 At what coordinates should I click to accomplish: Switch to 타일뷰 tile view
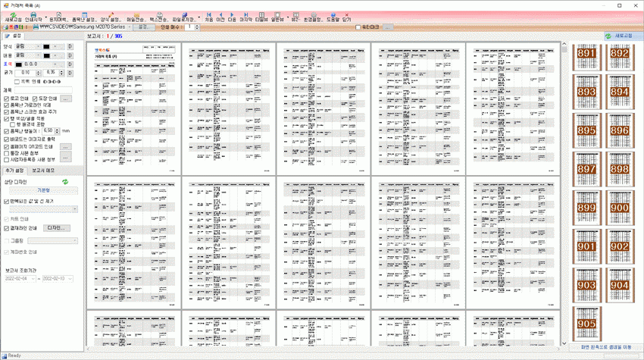[261, 17]
